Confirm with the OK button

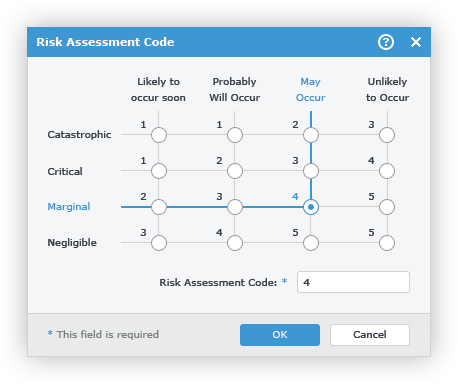pyautogui.click(x=280, y=335)
